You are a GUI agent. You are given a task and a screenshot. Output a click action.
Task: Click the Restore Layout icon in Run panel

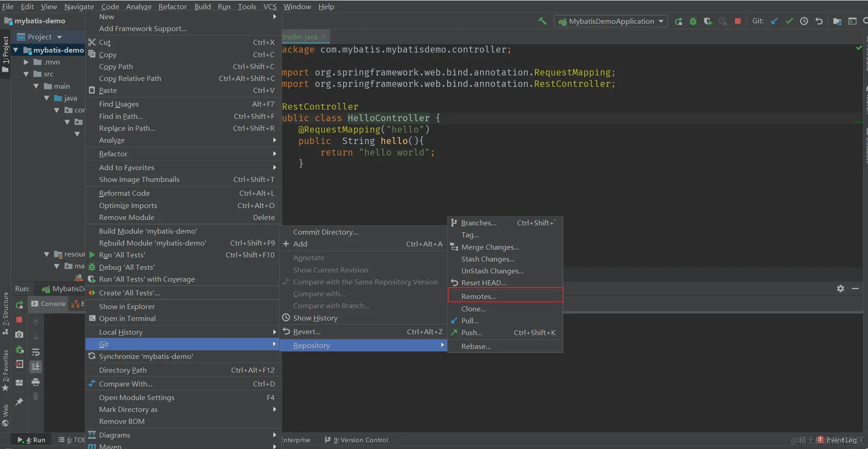pyautogui.click(x=19, y=383)
